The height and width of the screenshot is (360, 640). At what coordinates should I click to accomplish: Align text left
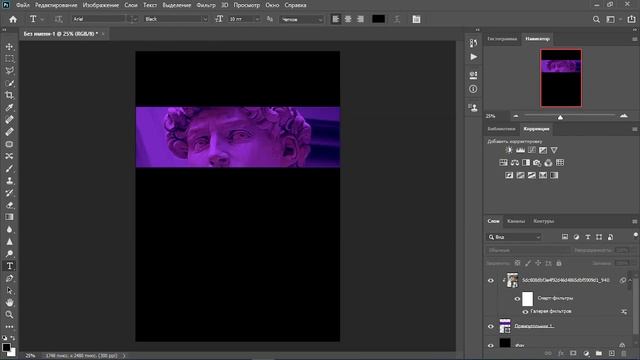(336, 19)
